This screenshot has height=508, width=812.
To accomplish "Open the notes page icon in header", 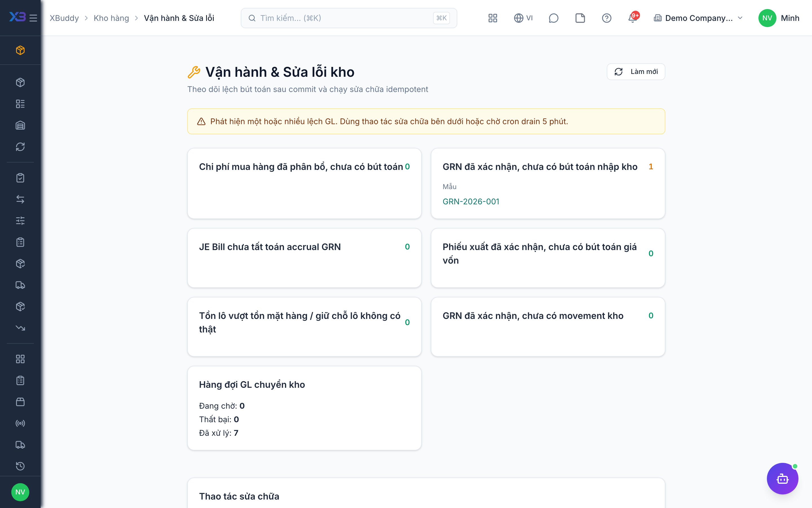I will pyautogui.click(x=580, y=18).
